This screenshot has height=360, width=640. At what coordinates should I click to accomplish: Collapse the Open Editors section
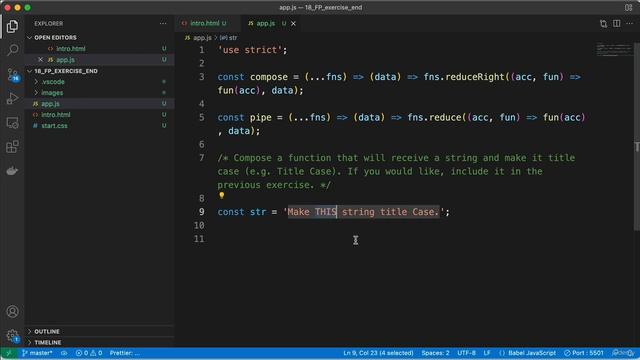[x=55, y=38]
